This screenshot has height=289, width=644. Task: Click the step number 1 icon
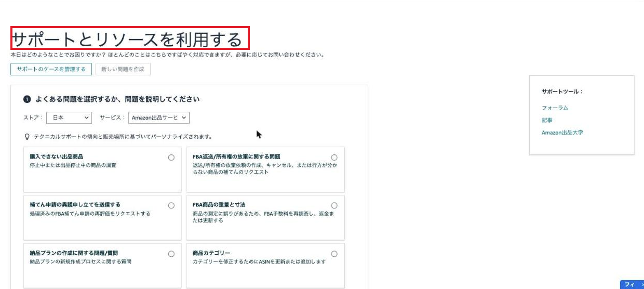pos(27,99)
